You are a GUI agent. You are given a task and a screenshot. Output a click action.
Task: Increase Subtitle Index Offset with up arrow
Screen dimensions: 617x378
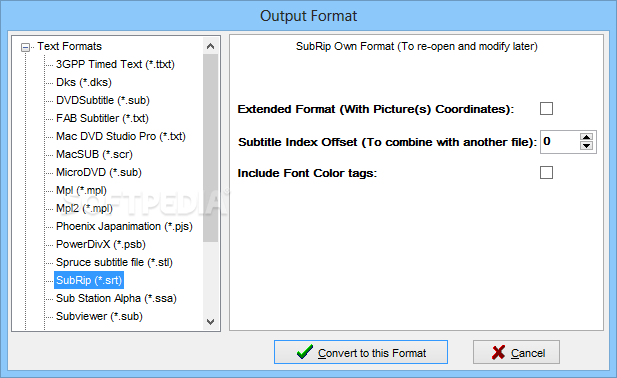click(x=586, y=137)
